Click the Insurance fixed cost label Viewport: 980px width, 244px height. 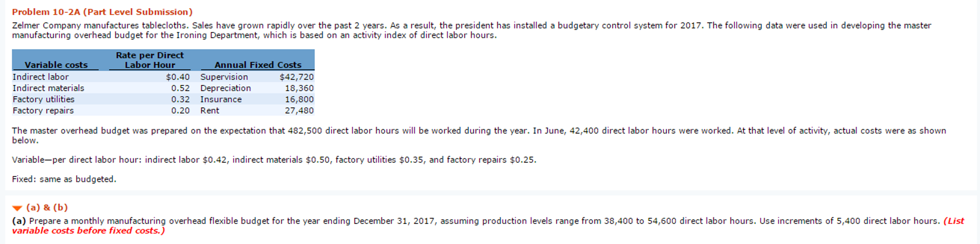(x=221, y=100)
